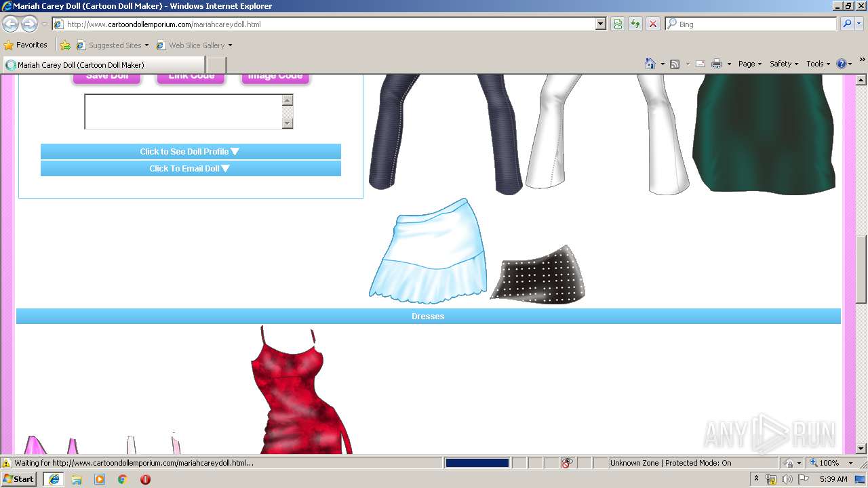
Task: Click the Dresses section header
Action: (x=428, y=316)
